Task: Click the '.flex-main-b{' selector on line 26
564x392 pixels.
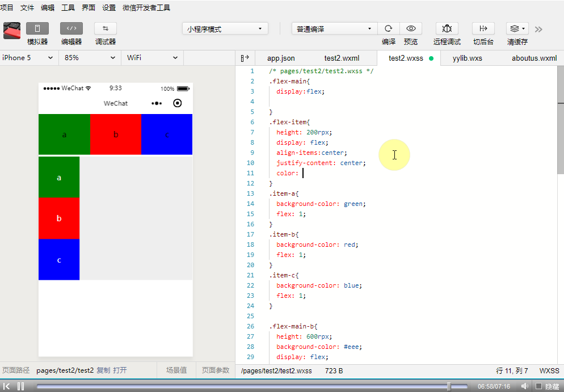Action: tap(293, 326)
